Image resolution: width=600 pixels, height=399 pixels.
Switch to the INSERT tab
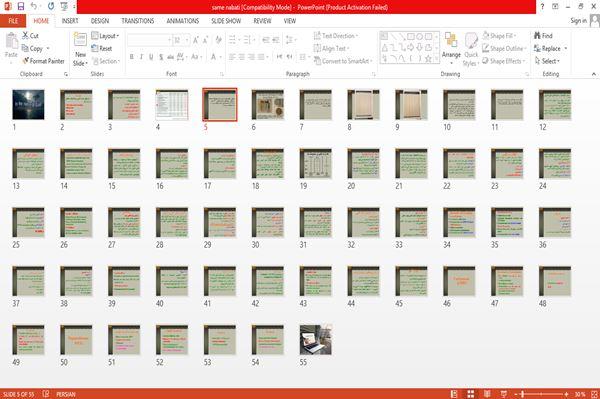tap(70, 21)
